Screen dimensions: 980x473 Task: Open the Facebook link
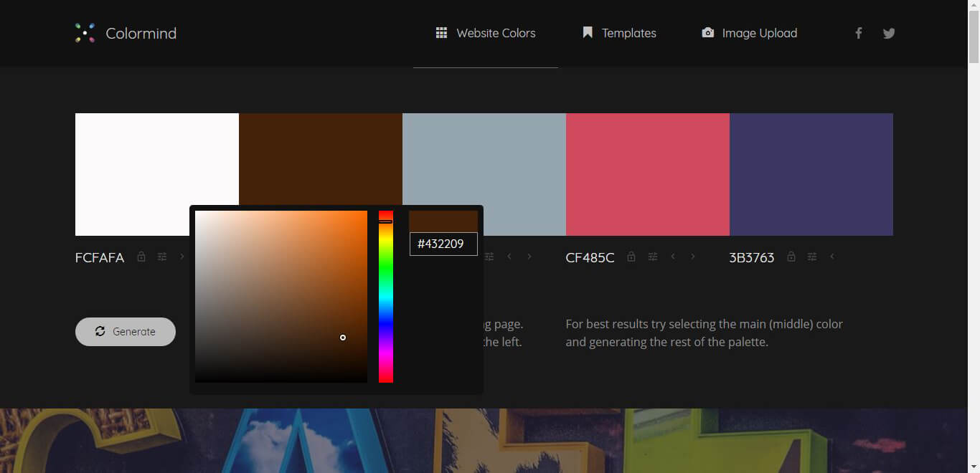click(x=858, y=32)
